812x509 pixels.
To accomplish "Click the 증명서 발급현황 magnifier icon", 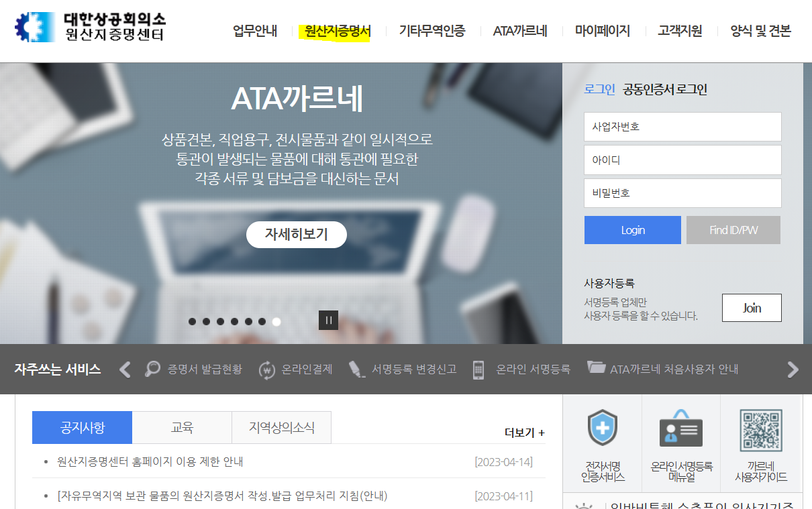I will tap(153, 370).
